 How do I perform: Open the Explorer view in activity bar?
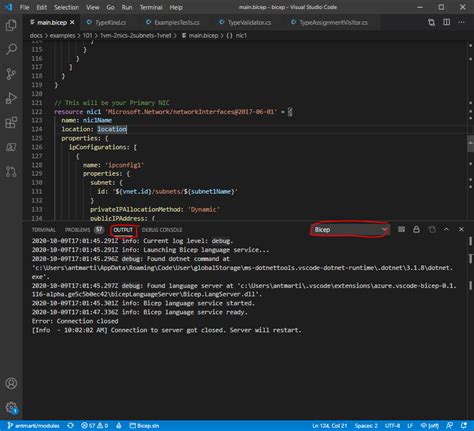click(11, 25)
